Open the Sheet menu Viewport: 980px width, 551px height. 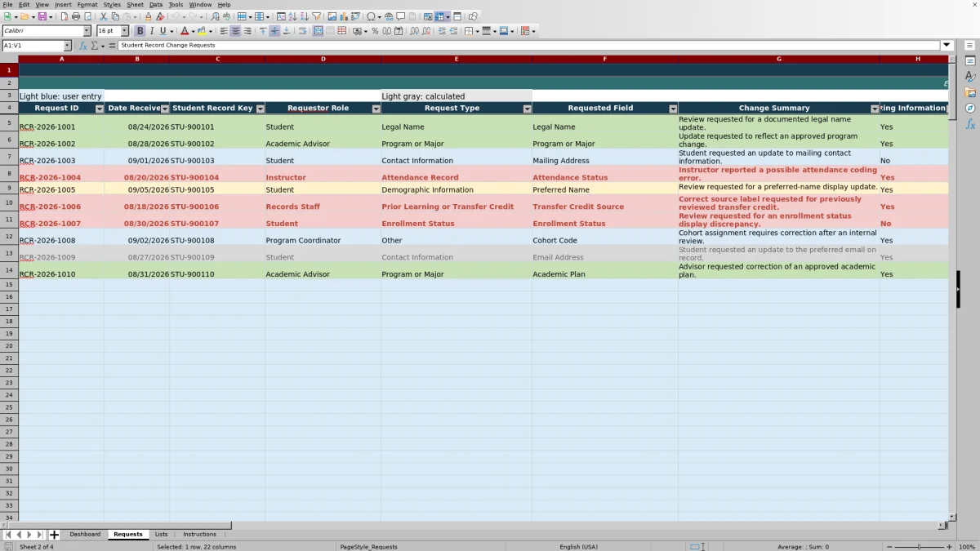pyautogui.click(x=135, y=5)
